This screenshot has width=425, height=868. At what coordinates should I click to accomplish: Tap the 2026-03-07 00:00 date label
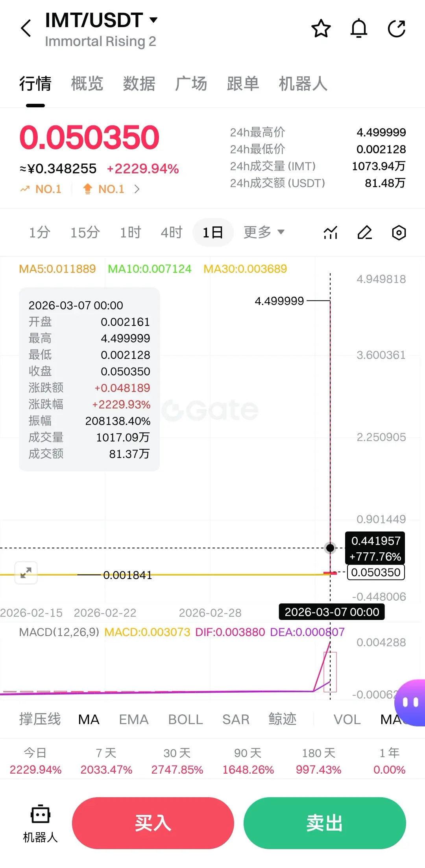click(x=332, y=612)
